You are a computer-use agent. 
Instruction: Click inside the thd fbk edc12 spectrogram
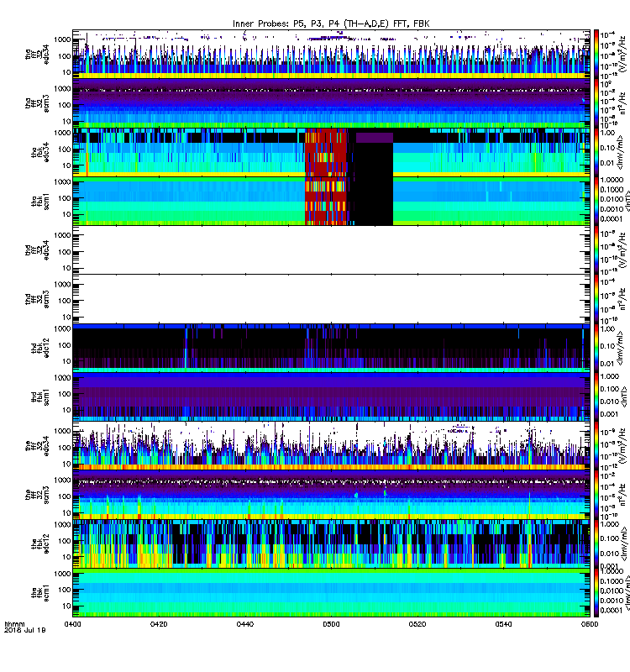[x=331, y=348]
